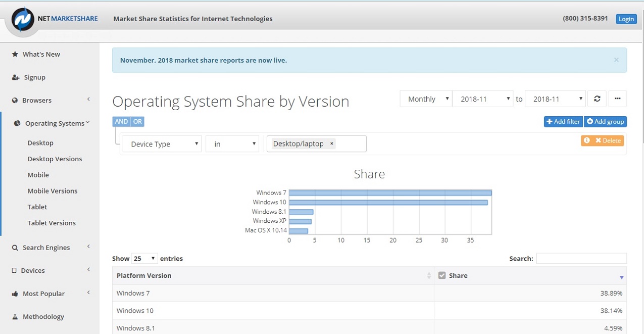Click the Add filter button

click(x=563, y=122)
